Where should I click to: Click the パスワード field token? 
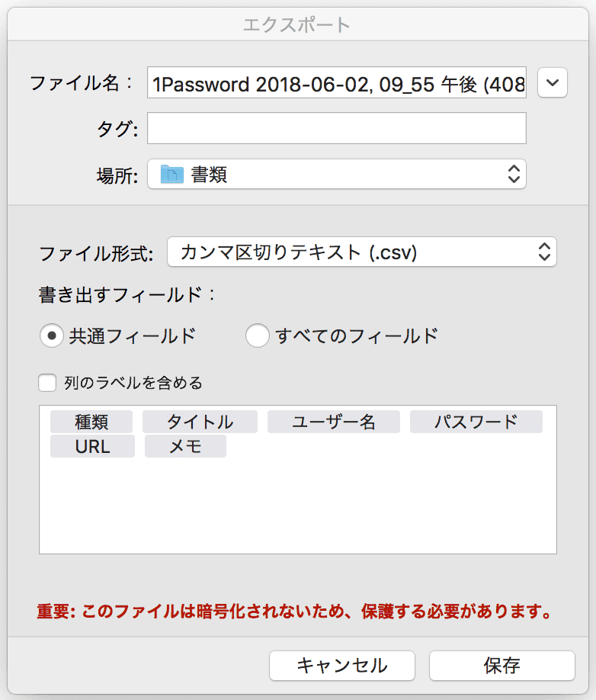tap(476, 422)
